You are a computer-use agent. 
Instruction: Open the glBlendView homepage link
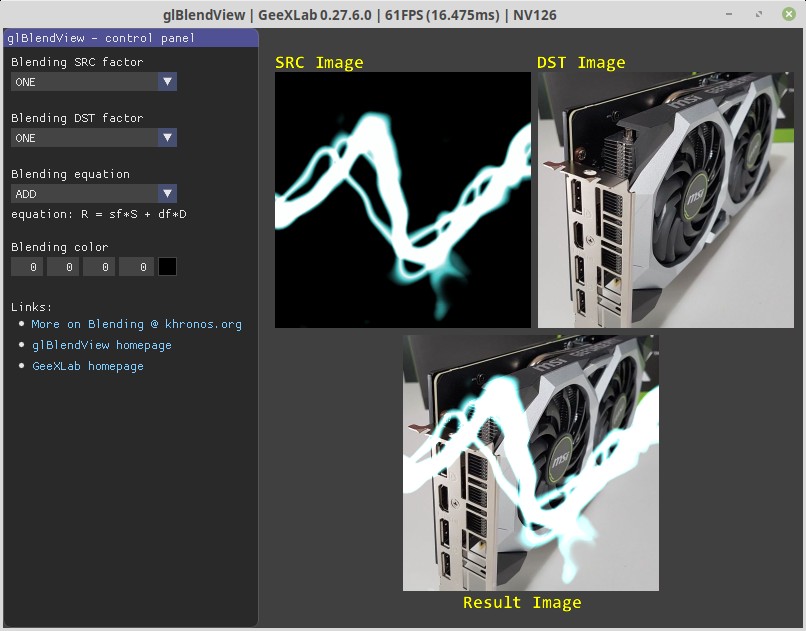(102, 345)
